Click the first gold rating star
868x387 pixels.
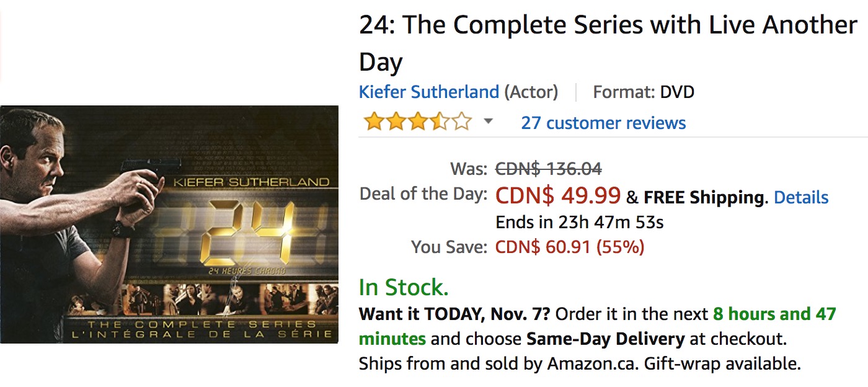coord(374,122)
